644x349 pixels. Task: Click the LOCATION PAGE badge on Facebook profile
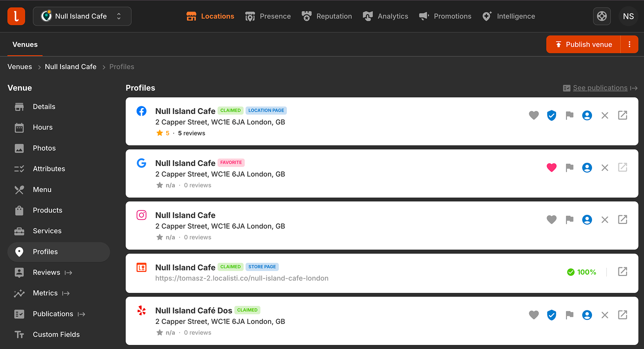266,110
